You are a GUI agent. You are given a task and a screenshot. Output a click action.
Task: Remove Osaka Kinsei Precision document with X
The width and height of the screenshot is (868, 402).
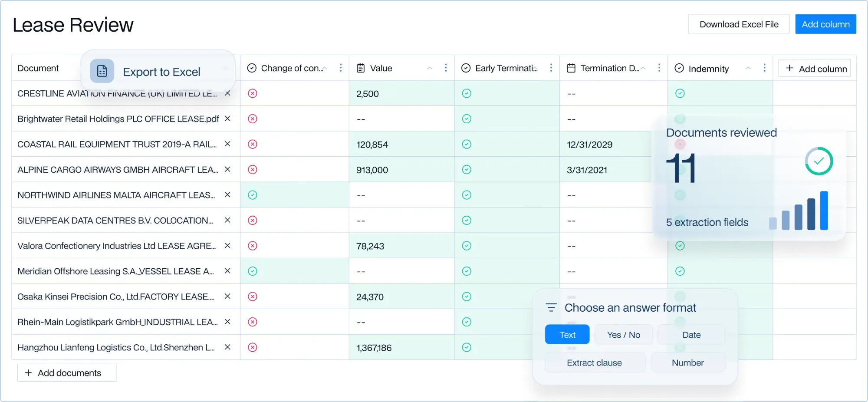[227, 297]
